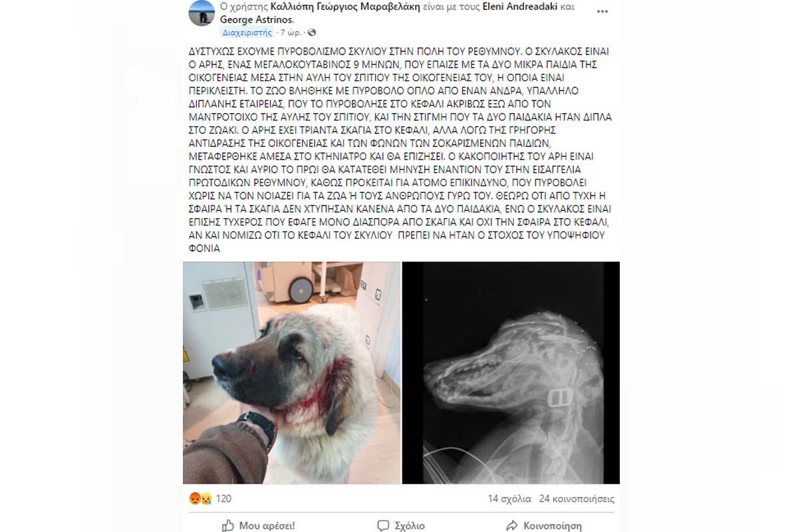Image resolution: width=798 pixels, height=532 pixels.
Task: Open the dog skull X-ray image
Action: (511, 372)
